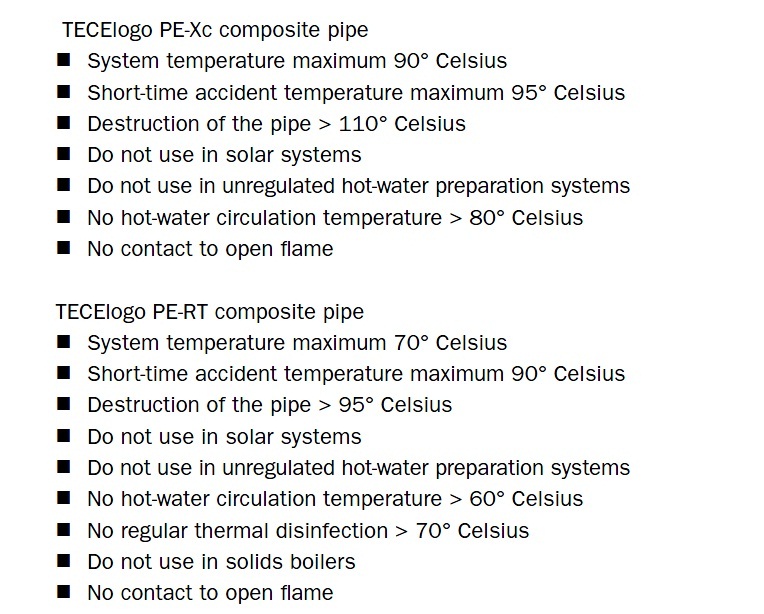Click "No contact to open flame" under PE-Xc
This screenshot has height=614, width=764.
pyautogui.click(x=210, y=248)
